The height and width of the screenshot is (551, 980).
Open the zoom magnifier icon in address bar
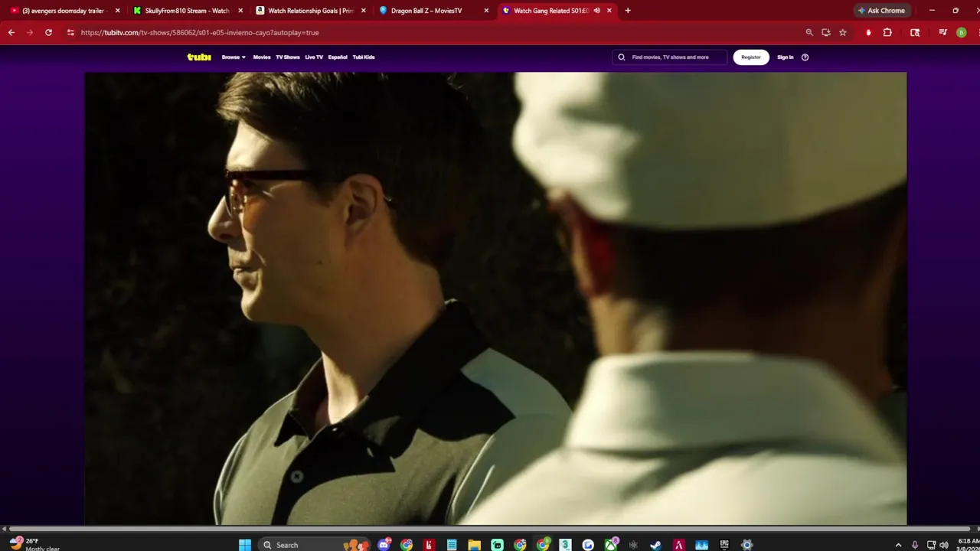[809, 33]
